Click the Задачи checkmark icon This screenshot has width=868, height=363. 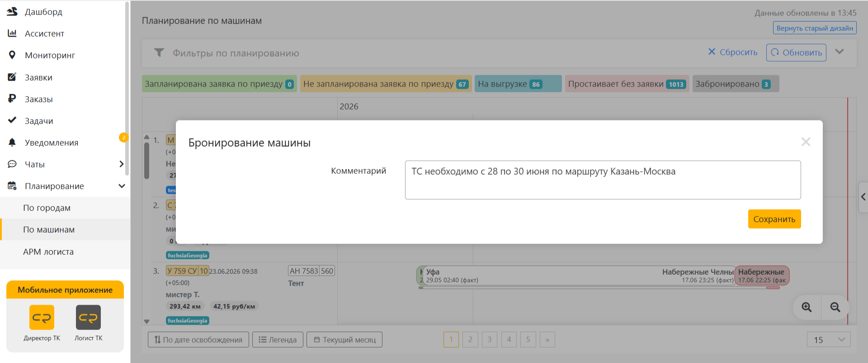pyautogui.click(x=12, y=120)
